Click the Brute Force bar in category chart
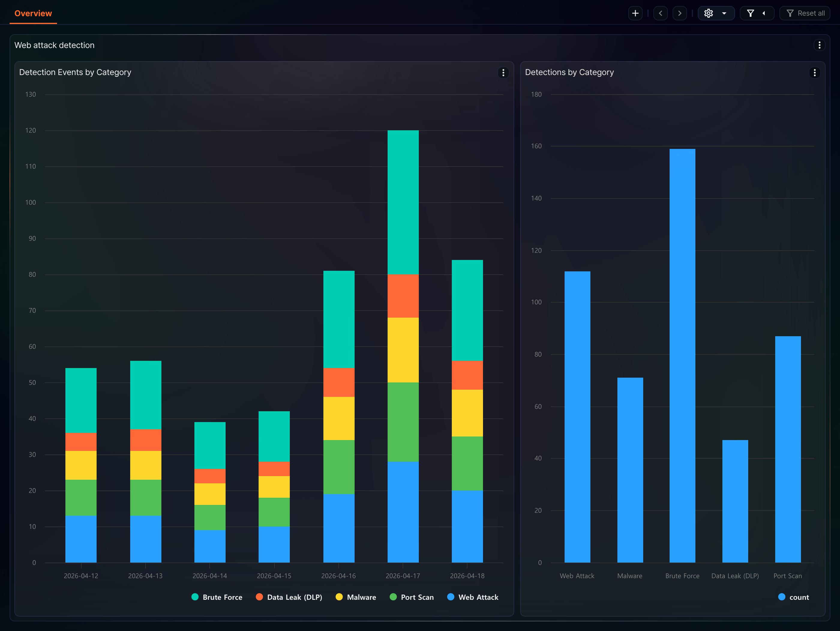This screenshot has height=631, width=840. pos(682,356)
